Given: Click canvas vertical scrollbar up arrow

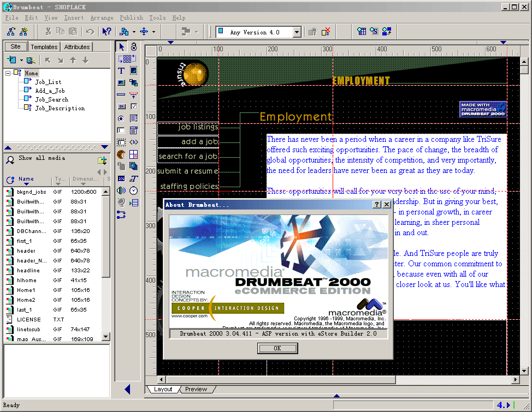Looking at the screenshot, I should [x=524, y=62].
